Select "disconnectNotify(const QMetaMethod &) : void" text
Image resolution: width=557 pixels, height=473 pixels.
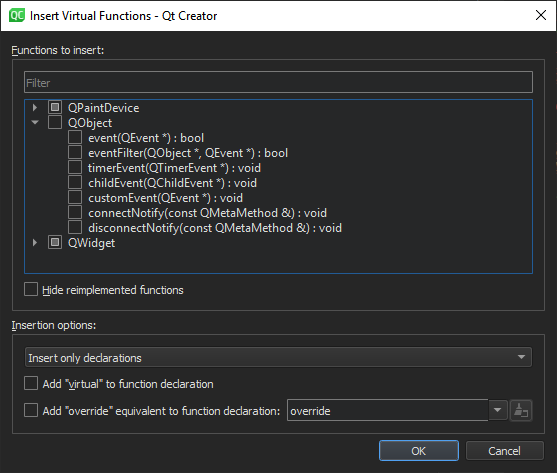tap(215, 228)
